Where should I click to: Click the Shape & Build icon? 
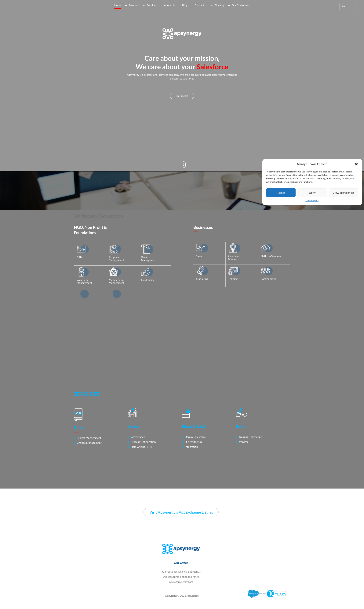click(x=186, y=413)
